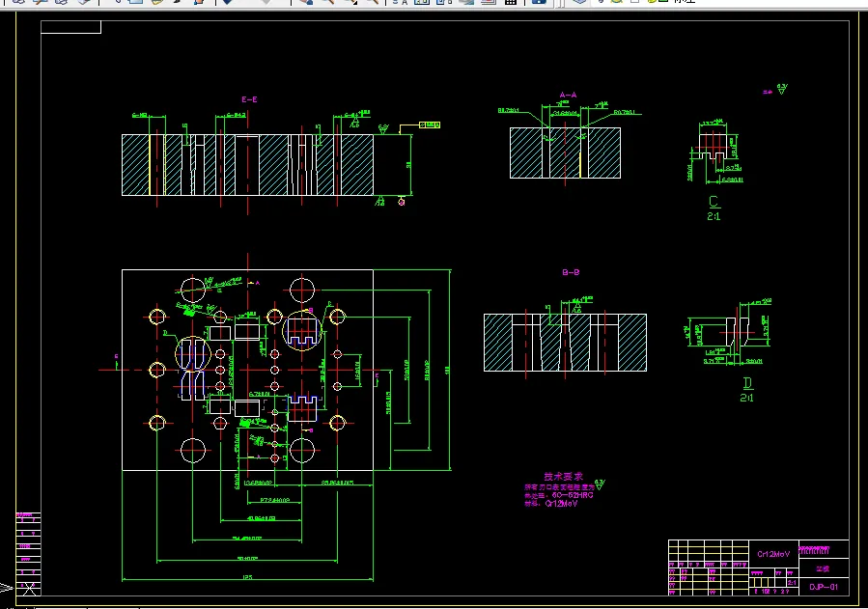868x609 pixels.
Task: Click the hatched A-A section body
Action: click(x=565, y=153)
